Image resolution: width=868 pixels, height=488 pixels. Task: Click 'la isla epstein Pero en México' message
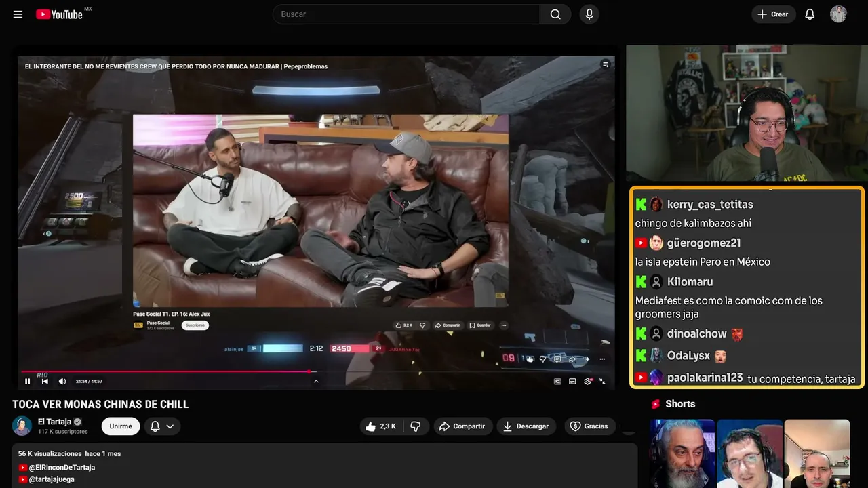(703, 262)
